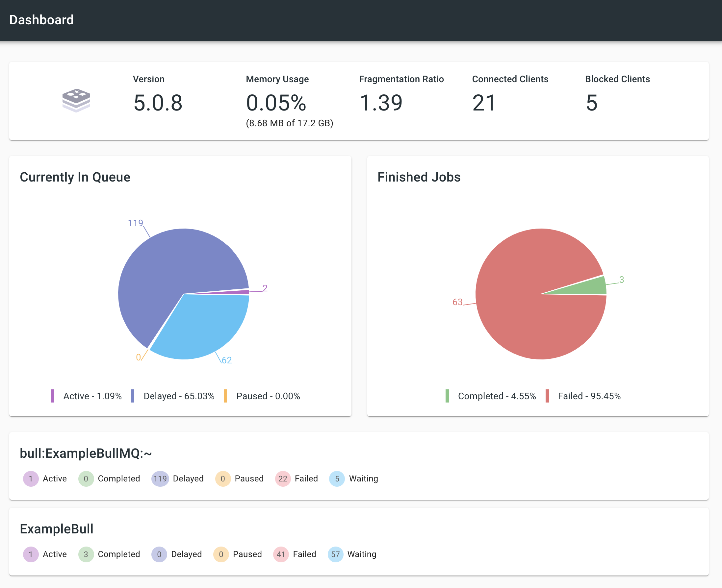Click the Redis stack logo icon
The width and height of the screenshot is (722, 588).
point(76,100)
